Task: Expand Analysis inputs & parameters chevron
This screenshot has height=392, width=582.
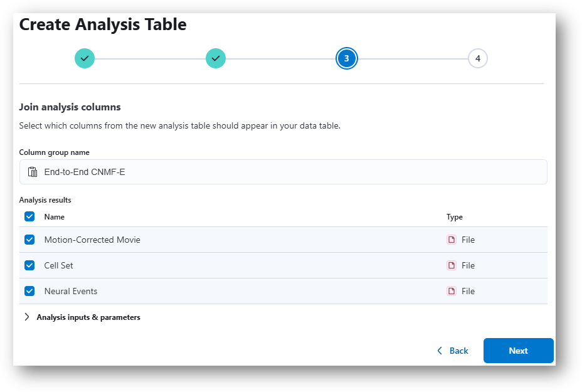Action: click(x=27, y=317)
